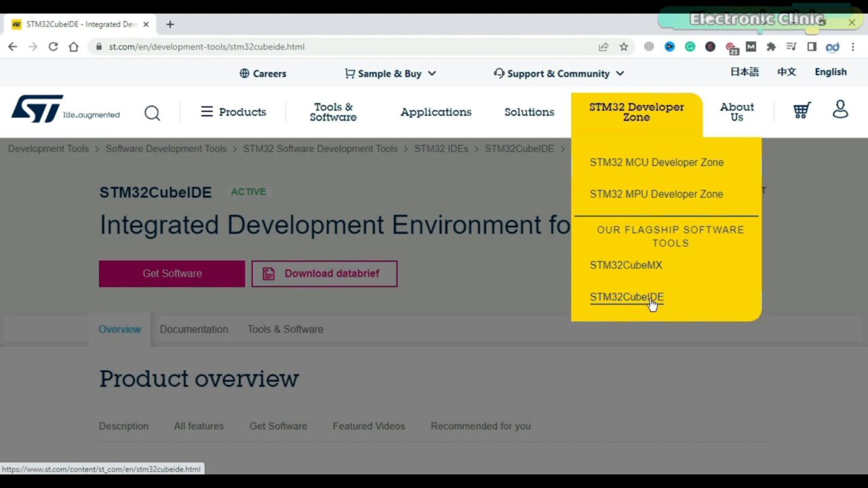
Task: Bookmark this page with the star icon
Action: [x=624, y=47]
